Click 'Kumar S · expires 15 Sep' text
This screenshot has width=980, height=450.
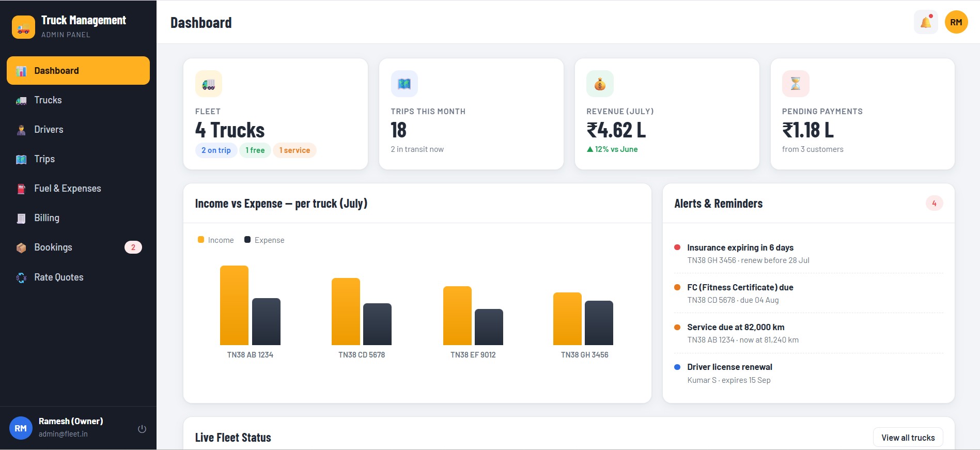pos(728,380)
